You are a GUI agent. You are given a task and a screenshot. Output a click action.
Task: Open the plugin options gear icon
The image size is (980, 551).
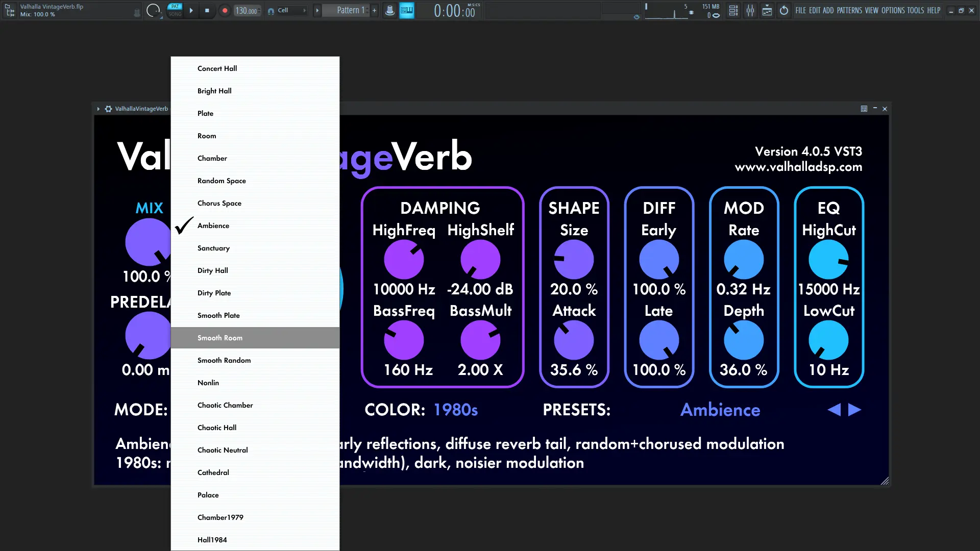pos(108,109)
